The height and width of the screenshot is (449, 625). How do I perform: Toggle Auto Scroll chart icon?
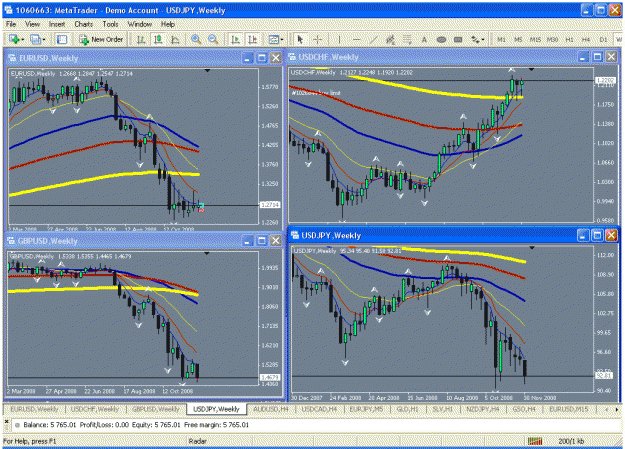[x=235, y=39]
